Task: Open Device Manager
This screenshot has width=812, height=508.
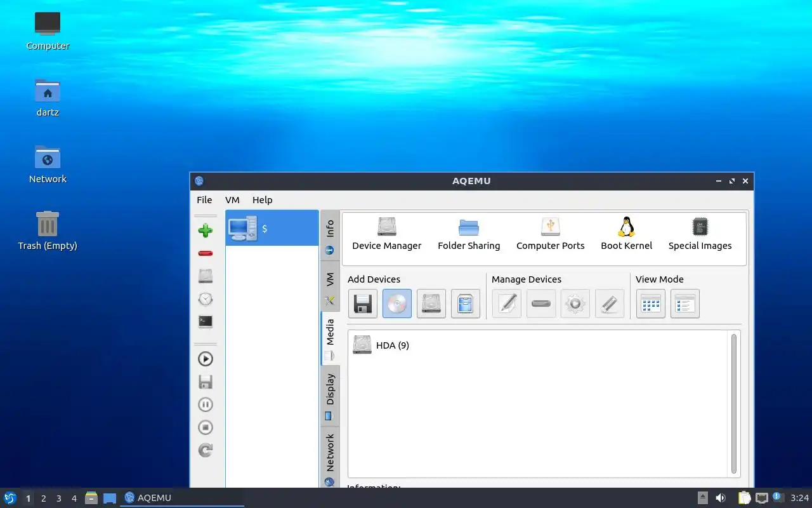Action: (386, 234)
